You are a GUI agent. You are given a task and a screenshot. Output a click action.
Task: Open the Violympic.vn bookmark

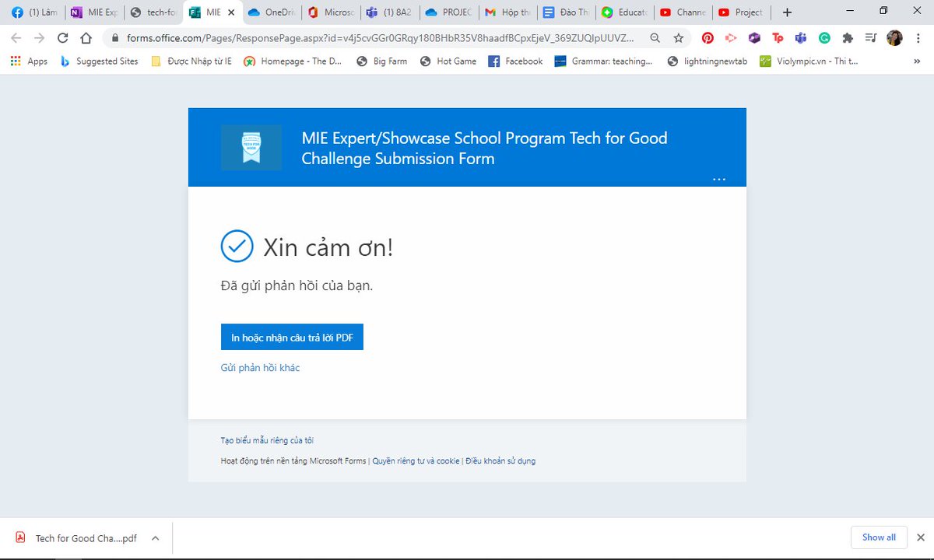point(809,61)
